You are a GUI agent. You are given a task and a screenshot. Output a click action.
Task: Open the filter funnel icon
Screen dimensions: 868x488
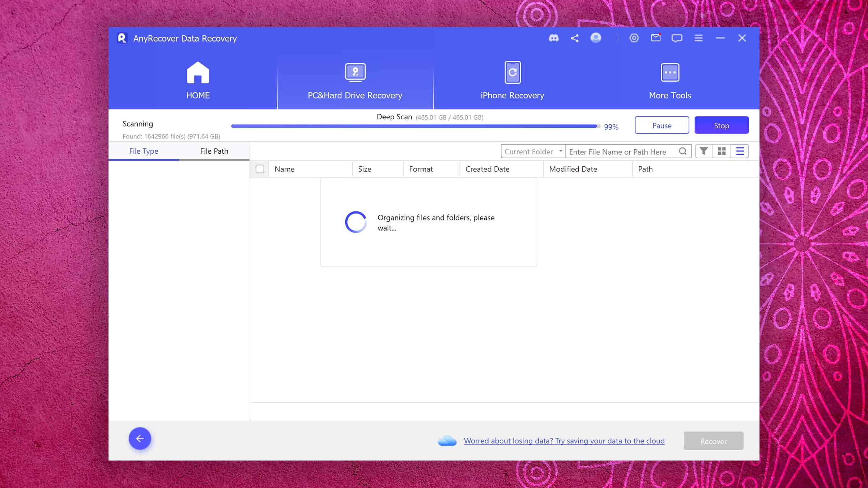[x=704, y=151]
